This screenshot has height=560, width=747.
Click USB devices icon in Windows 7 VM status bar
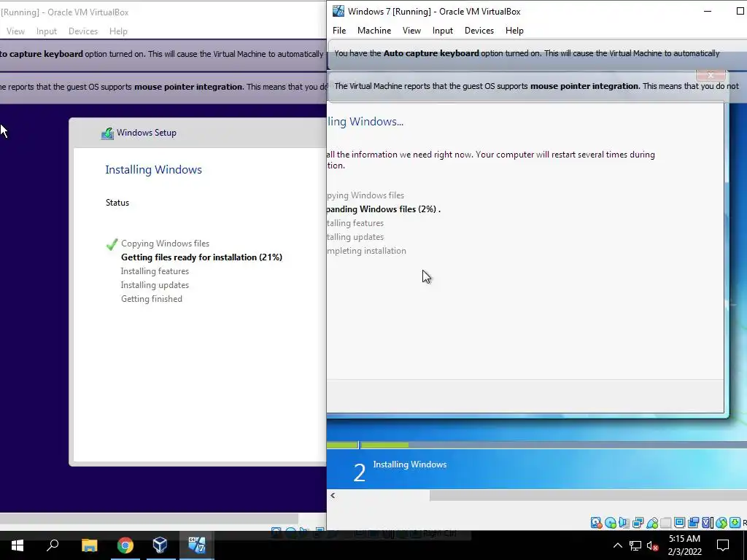652,523
